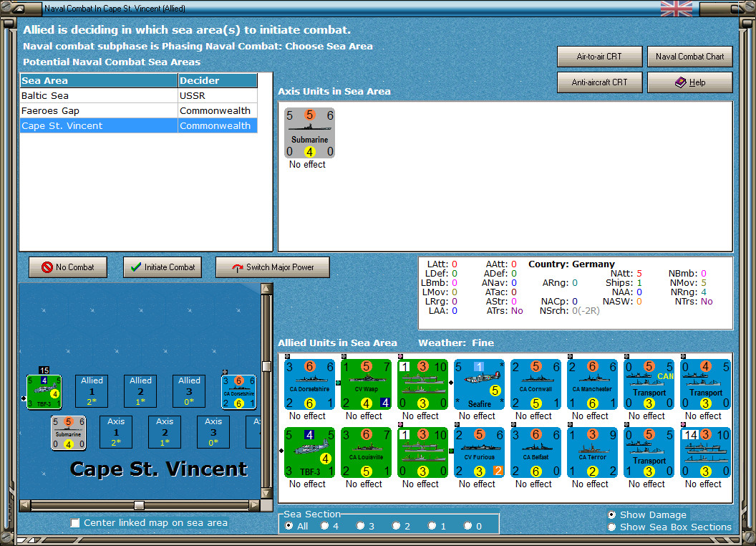Click the Decider column header

coord(218,81)
